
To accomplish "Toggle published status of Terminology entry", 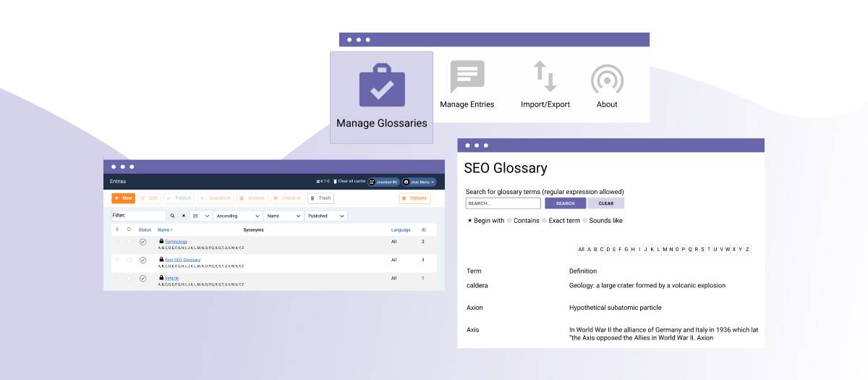I will (x=143, y=242).
